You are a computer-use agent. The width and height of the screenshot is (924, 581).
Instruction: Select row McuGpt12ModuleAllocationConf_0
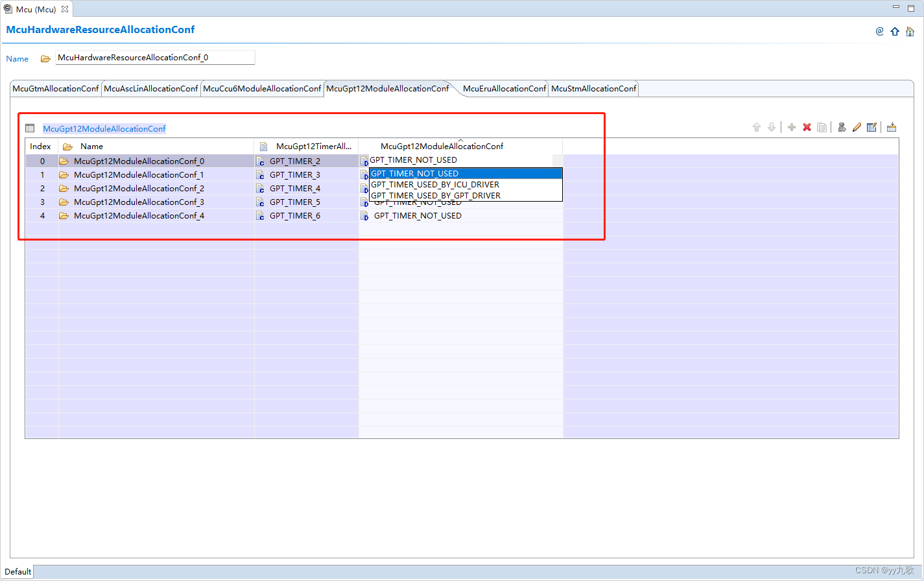139,161
